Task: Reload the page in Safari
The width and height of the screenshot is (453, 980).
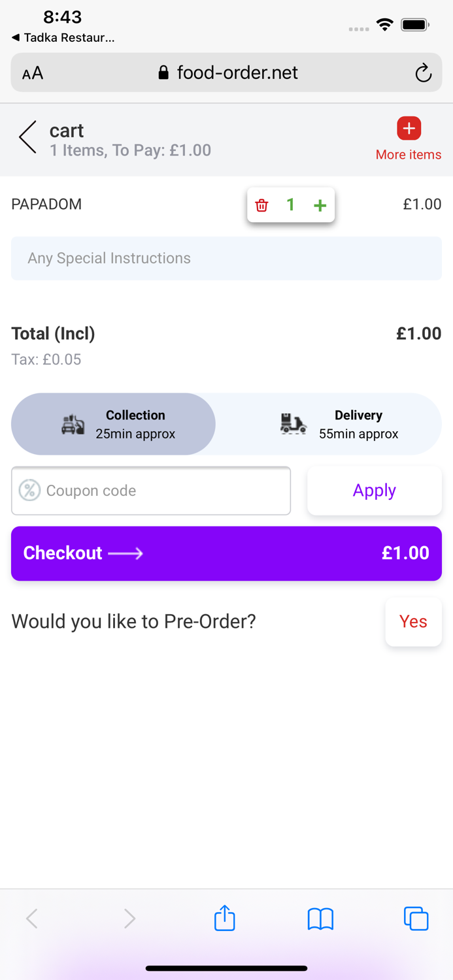Action: [423, 73]
